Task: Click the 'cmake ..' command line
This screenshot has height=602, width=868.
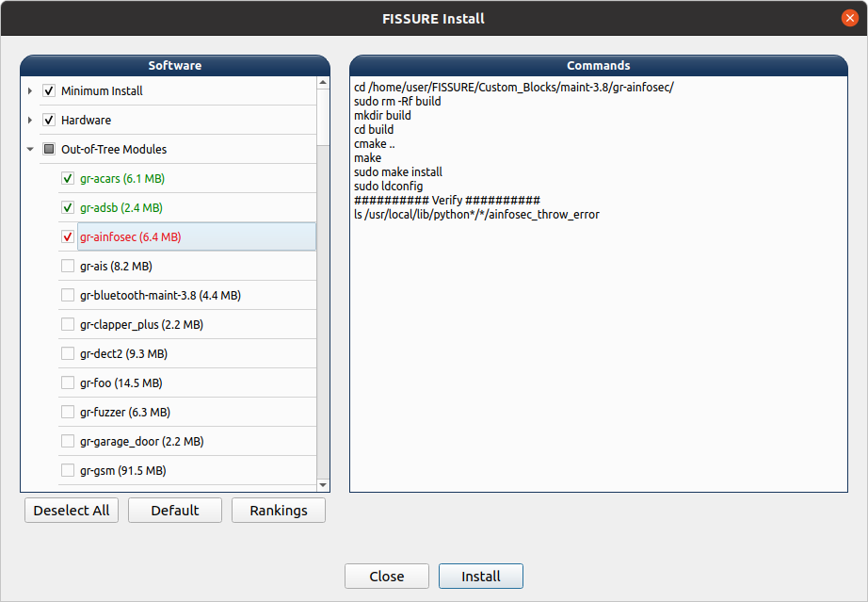Action: [374, 144]
